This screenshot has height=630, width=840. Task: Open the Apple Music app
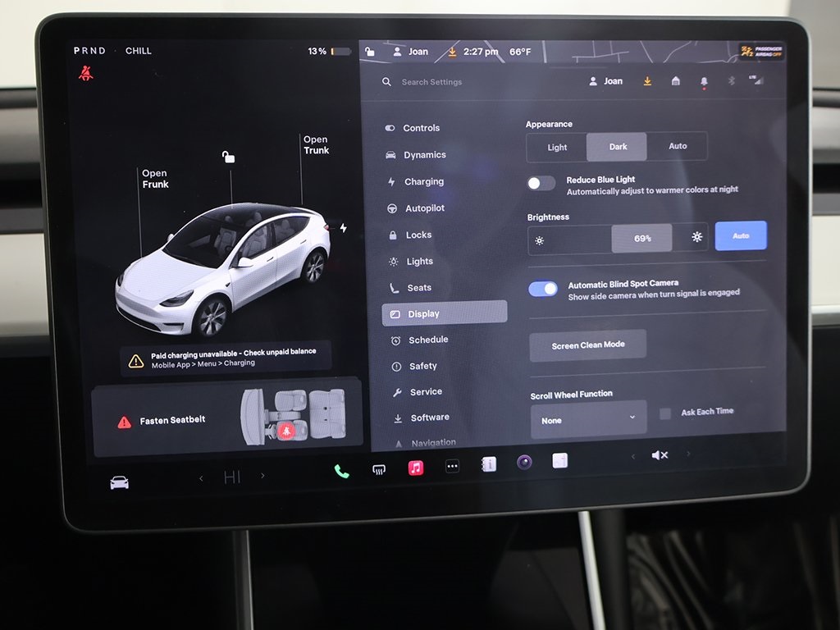(415, 468)
